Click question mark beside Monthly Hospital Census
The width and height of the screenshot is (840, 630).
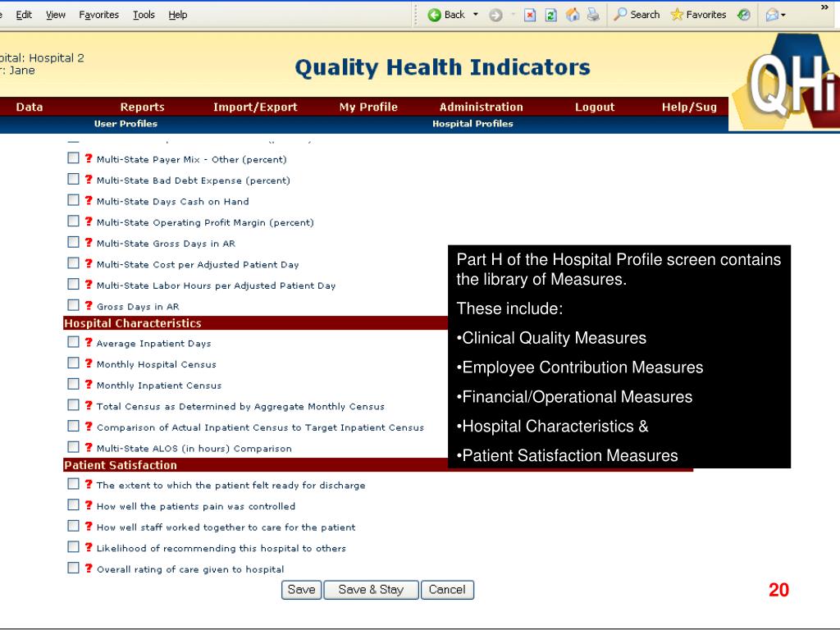89,363
